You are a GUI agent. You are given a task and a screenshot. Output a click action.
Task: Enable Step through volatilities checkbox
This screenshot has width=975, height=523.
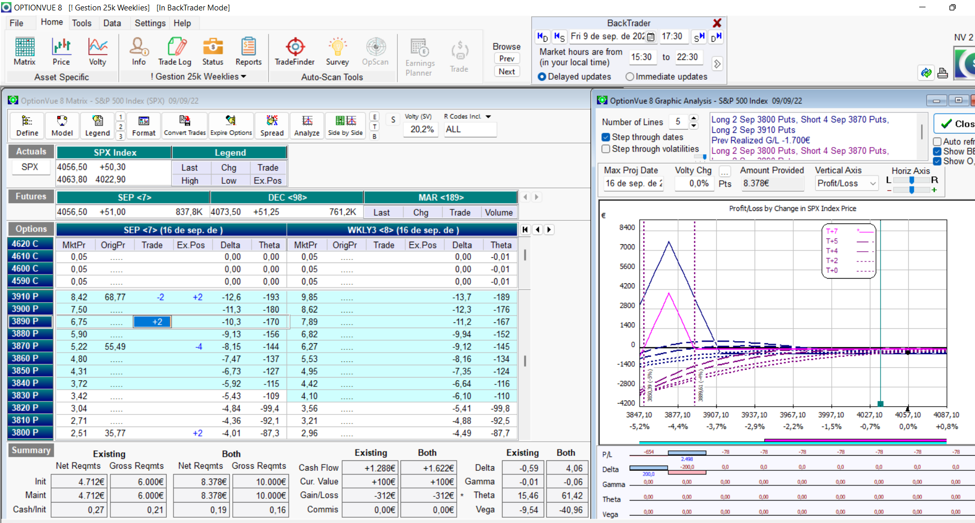[606, 149]
